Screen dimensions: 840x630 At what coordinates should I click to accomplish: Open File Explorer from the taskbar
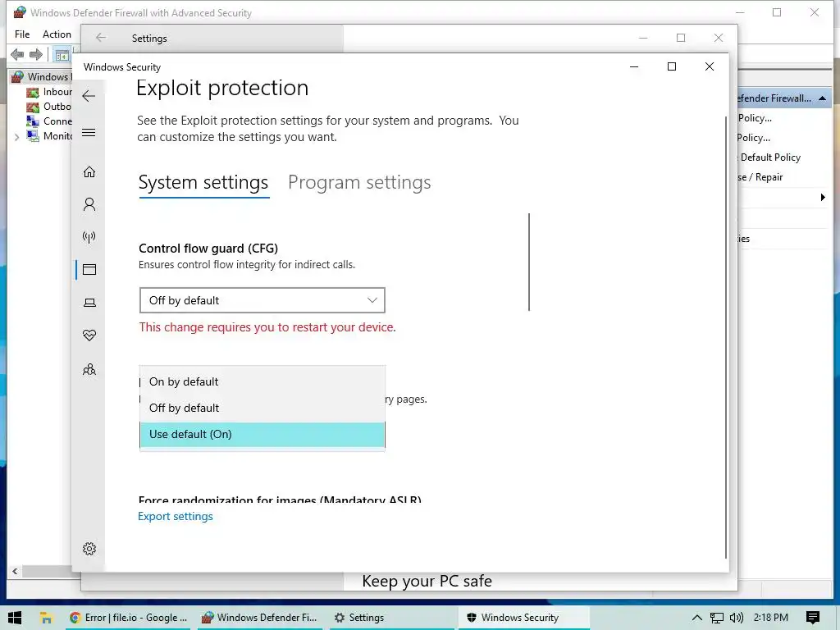click(46, 618)
